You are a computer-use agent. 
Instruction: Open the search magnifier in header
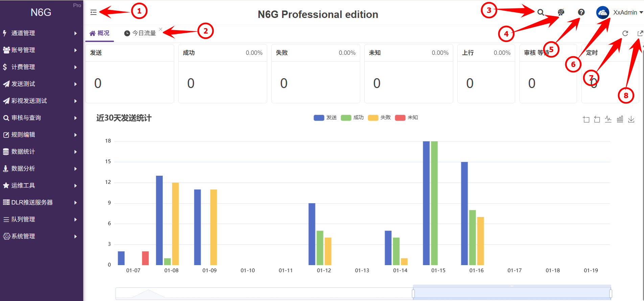(x=540, y=13)
